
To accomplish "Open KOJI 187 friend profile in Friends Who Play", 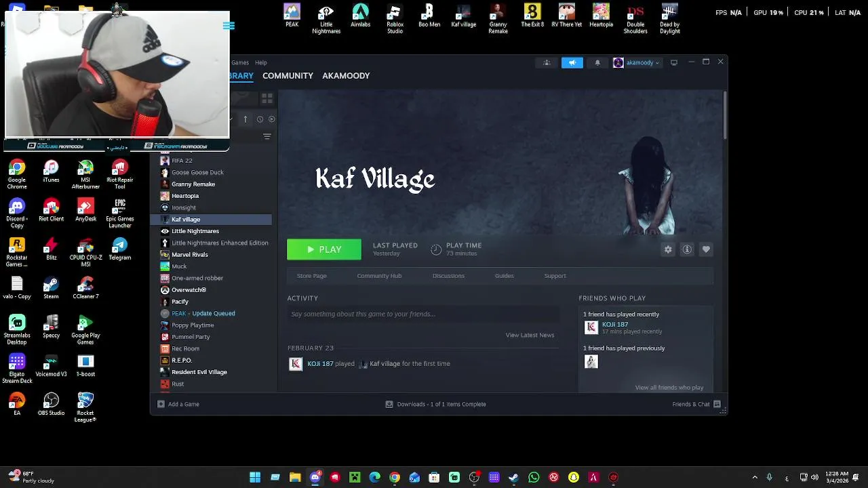I will coord(615,325).
